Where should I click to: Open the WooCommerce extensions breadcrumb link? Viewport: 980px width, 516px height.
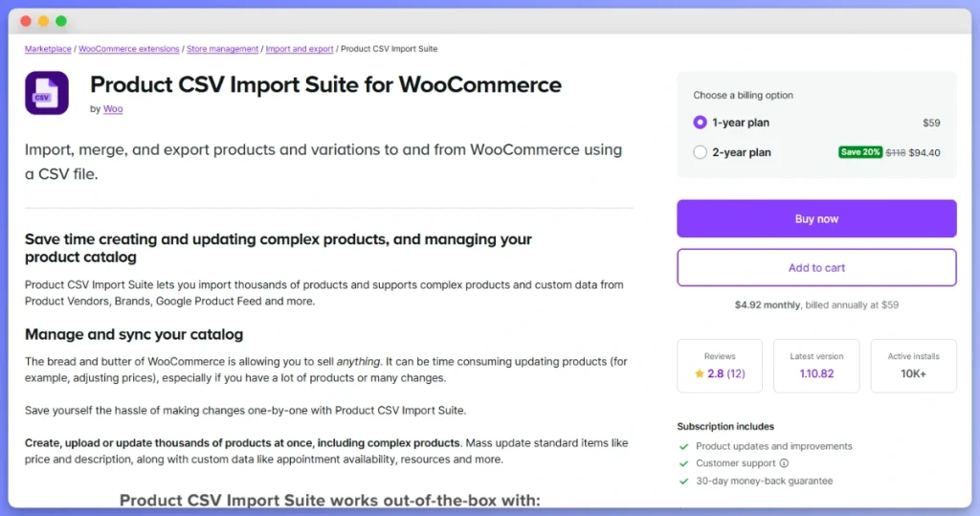coord(129,49)
